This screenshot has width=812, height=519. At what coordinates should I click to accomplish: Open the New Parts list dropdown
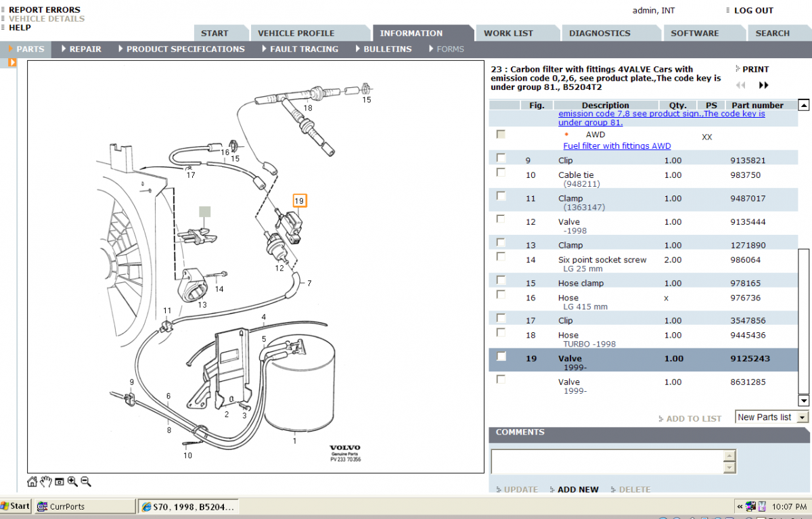(x=803, y=418)
